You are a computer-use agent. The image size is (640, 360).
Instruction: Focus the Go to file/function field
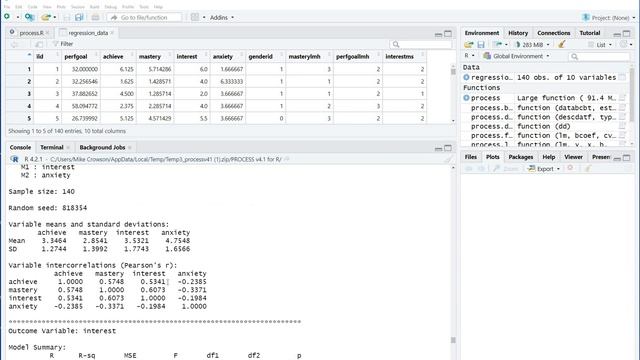point(144,17)
